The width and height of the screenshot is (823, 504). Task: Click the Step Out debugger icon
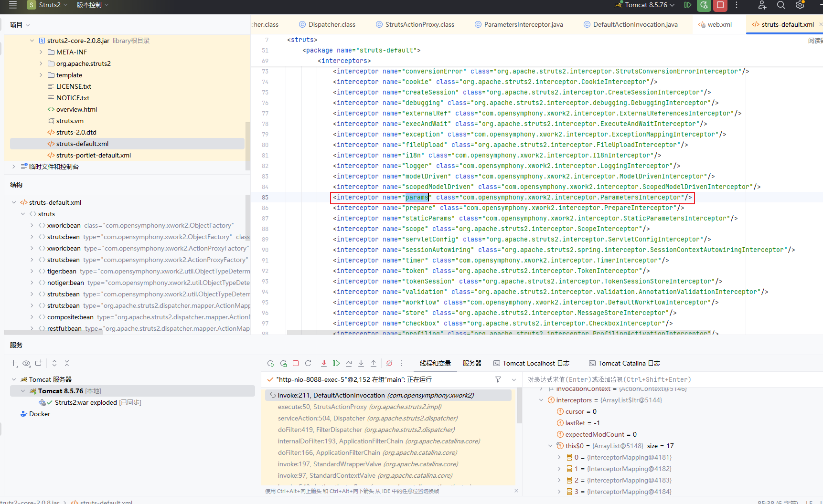[374, 363]
